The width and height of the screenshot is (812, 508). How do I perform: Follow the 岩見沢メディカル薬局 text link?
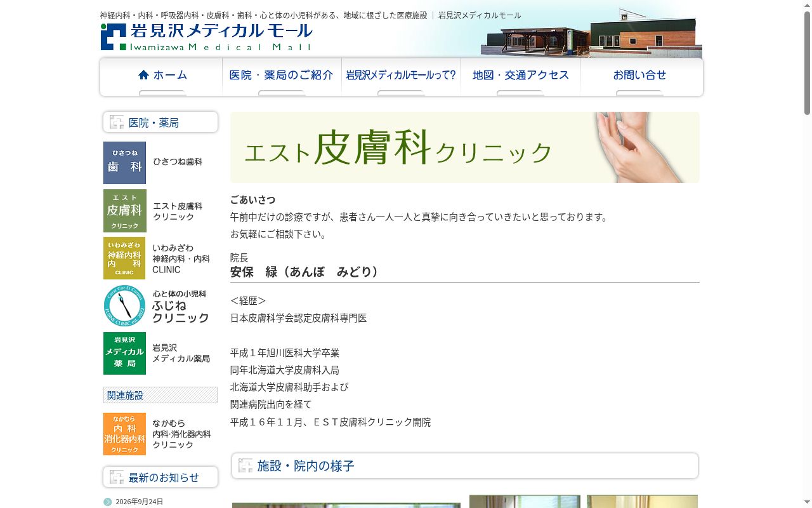181,353
